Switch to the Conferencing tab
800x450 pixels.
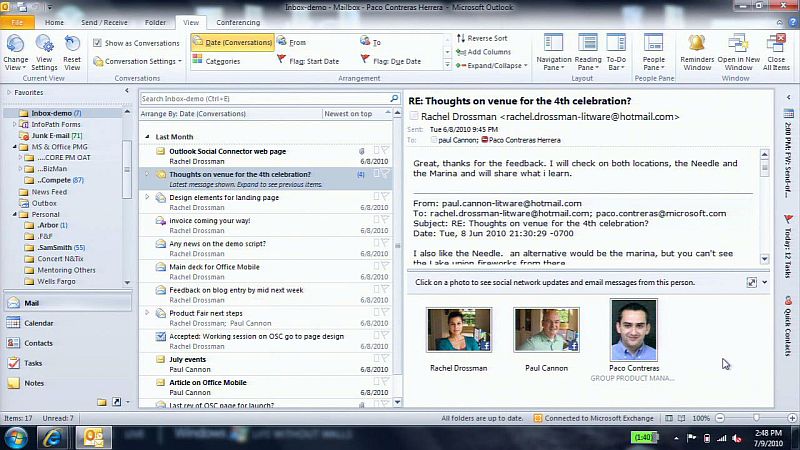tap(238, 22)
